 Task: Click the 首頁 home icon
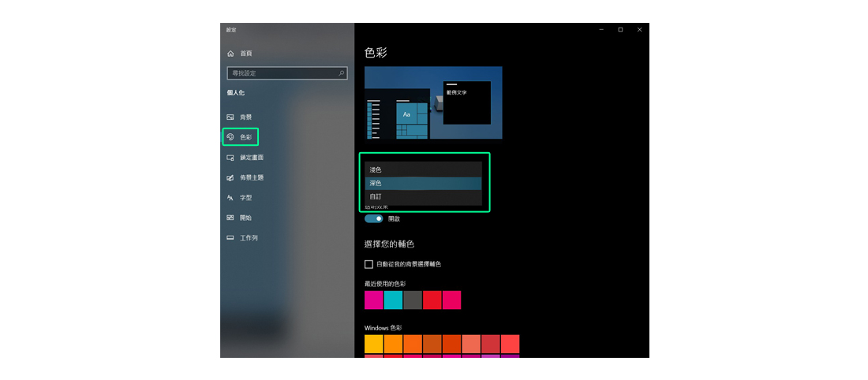click(x=230, y=54)
